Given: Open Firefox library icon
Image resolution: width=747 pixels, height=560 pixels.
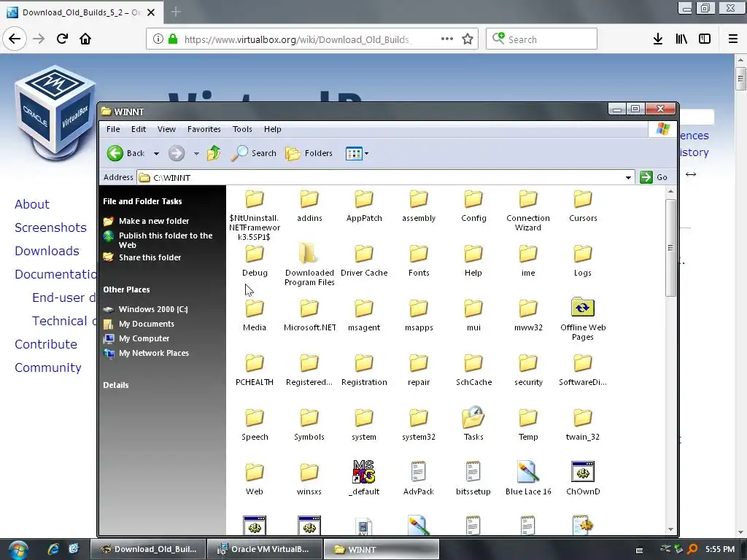Looking at the screenshot, I should coord(681,39).
